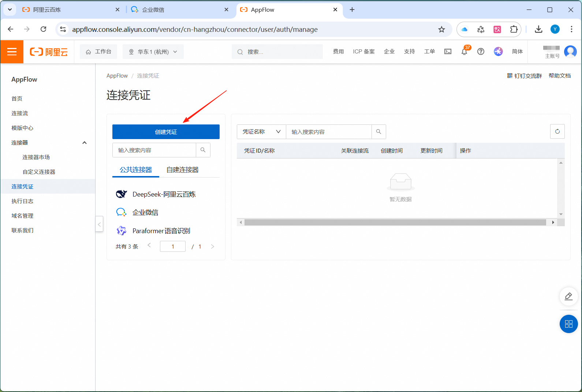
Task: Open region selector 华东1 (杭州)
Action: [153, 52]
